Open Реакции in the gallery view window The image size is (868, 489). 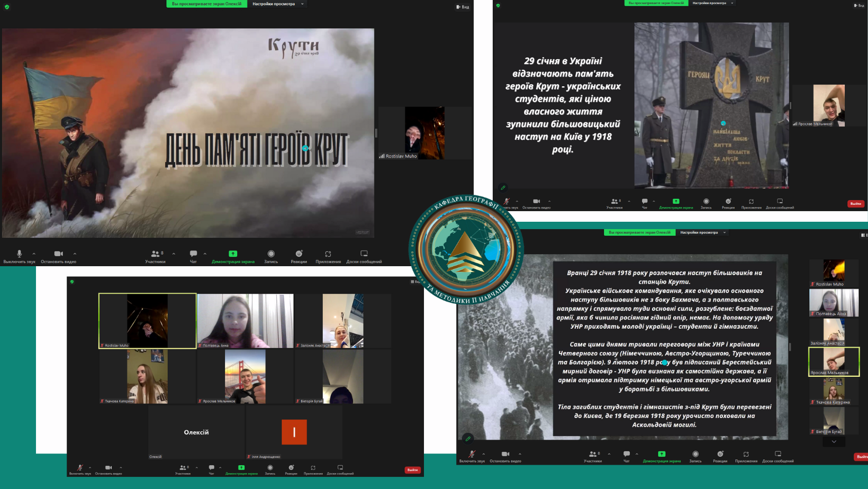point(291,469)
